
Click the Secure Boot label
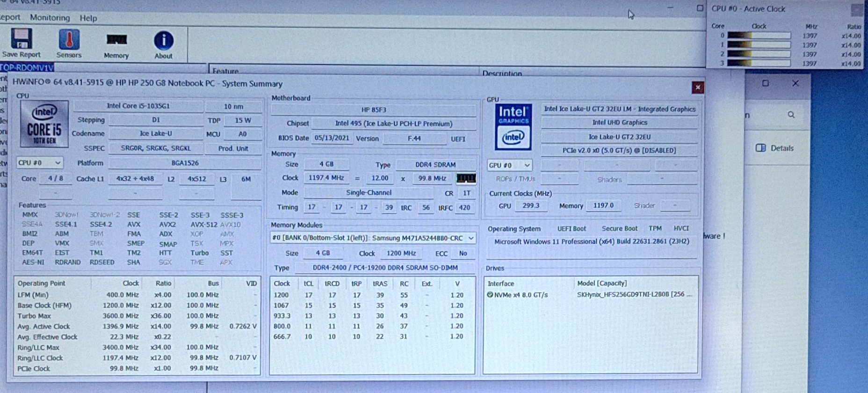tap(620, 228)
